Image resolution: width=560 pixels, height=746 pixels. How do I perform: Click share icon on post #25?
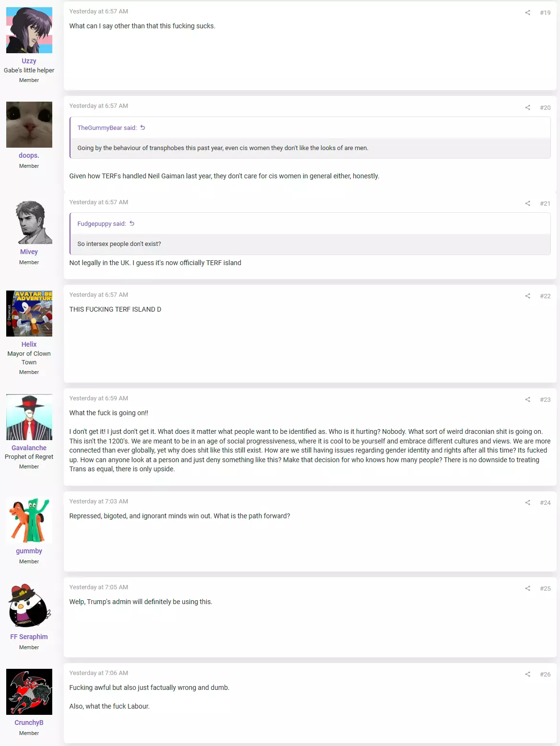tap(527, 588)
